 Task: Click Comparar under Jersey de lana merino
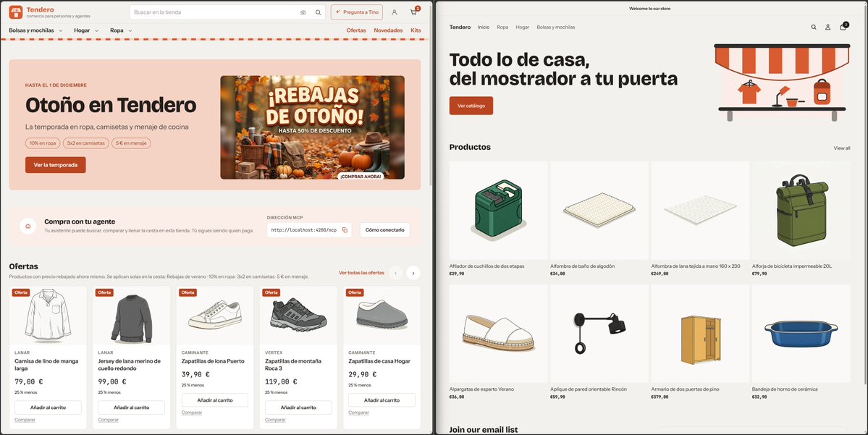pos(109,420)
